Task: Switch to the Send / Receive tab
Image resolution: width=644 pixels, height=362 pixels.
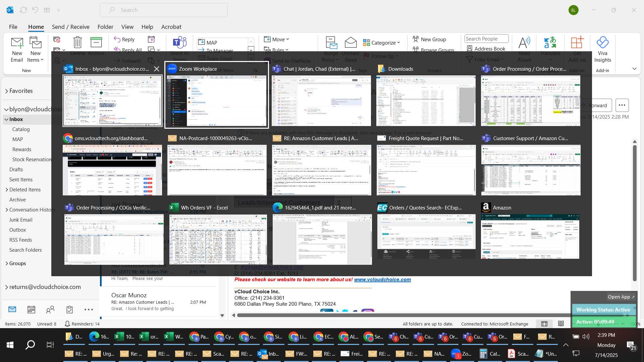Action: point(70,27)
